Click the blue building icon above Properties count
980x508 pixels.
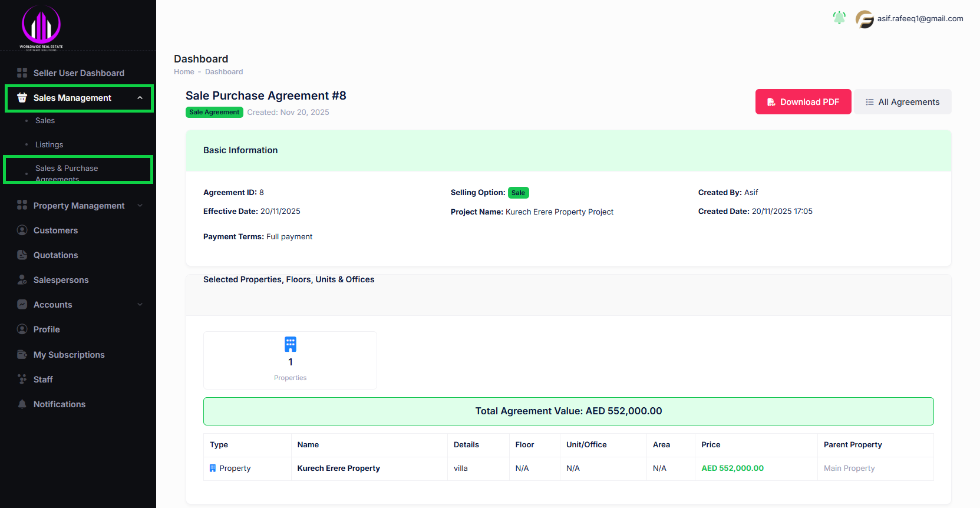click(x=291, y=344)
